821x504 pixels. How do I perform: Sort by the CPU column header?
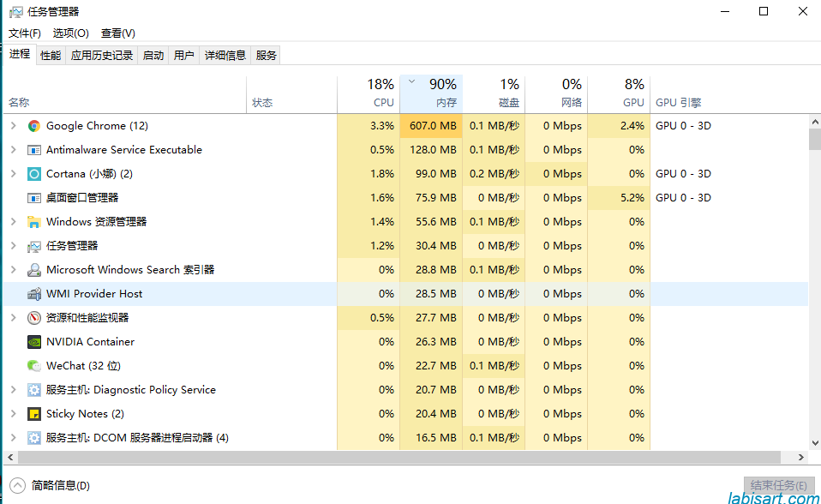click(369, 93)
